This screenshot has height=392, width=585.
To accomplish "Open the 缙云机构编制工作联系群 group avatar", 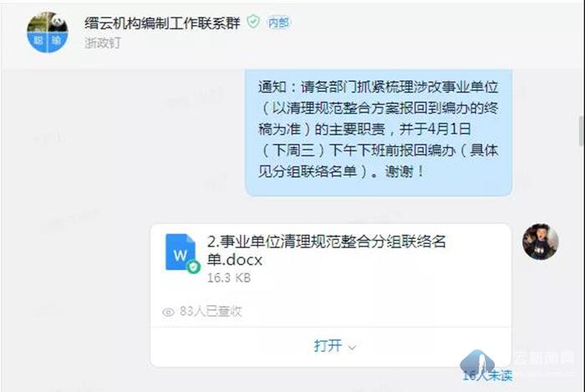I will [x=48, y=33].
